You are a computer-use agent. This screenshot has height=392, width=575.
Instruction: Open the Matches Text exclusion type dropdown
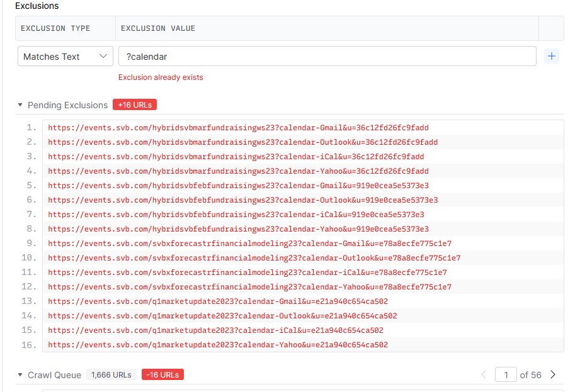tap(65, 57)
